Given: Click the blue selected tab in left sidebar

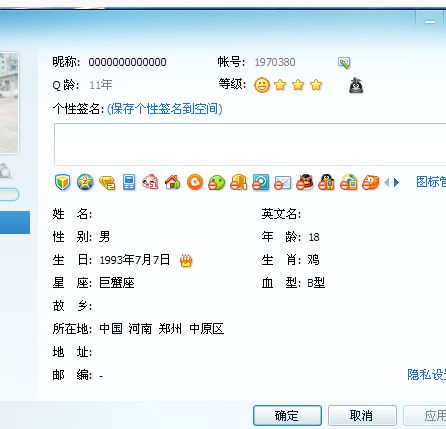Looking at the screenshot, I should tap(15, 222).
